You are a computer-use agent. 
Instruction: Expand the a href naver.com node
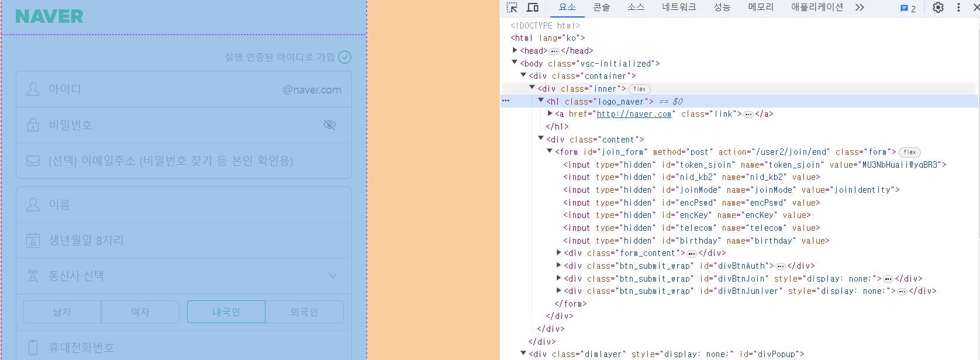(550, 113)
